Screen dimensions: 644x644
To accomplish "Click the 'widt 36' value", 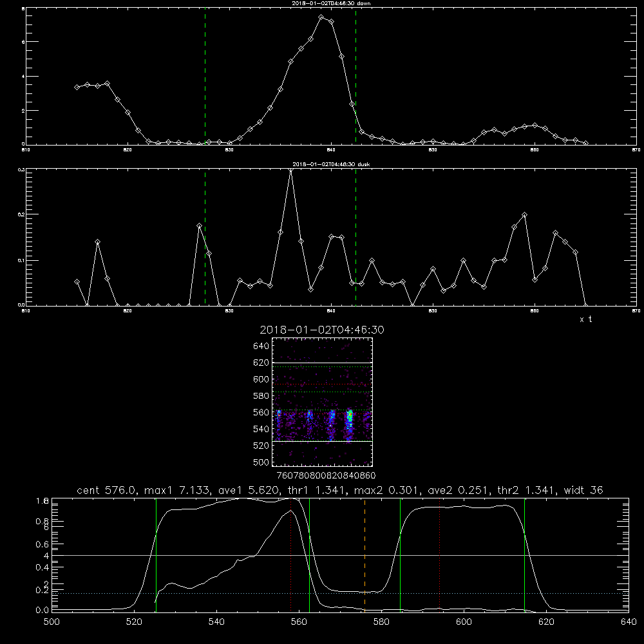I will click(583, 490).
